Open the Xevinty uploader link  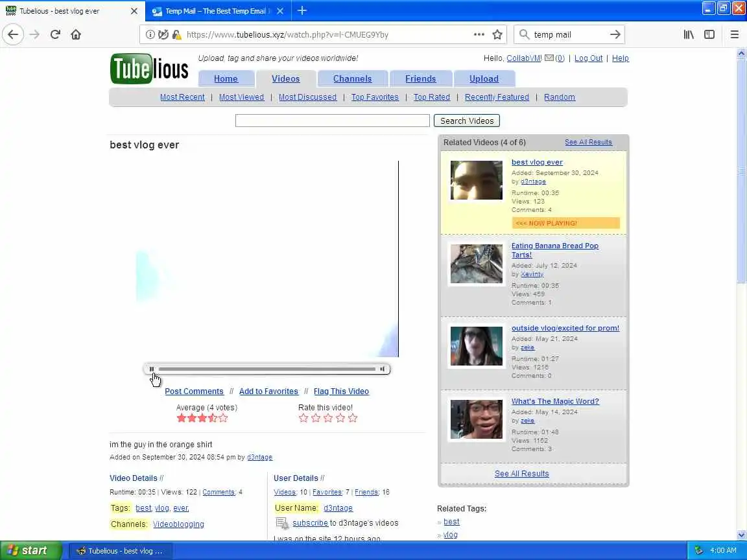(532, 274)
